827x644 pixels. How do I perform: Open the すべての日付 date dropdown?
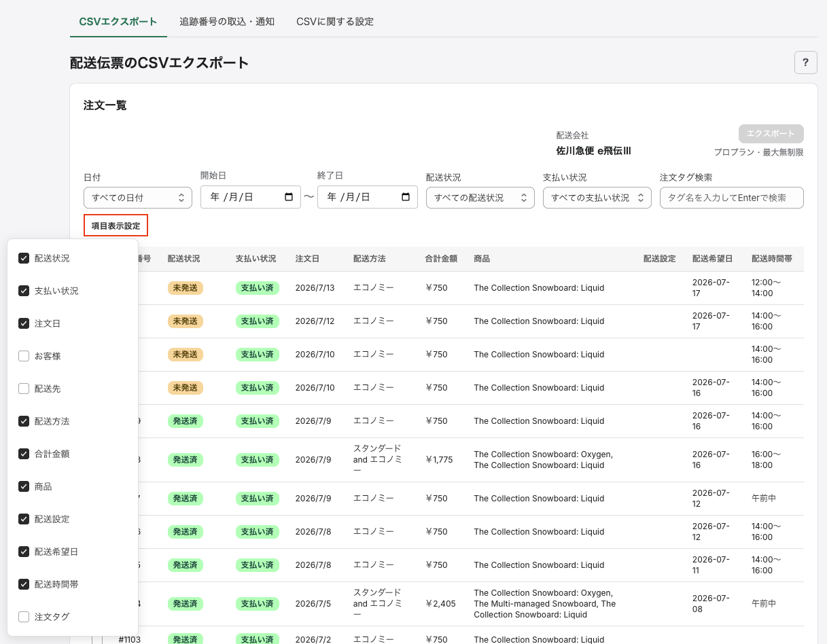[x=138, y=198]
